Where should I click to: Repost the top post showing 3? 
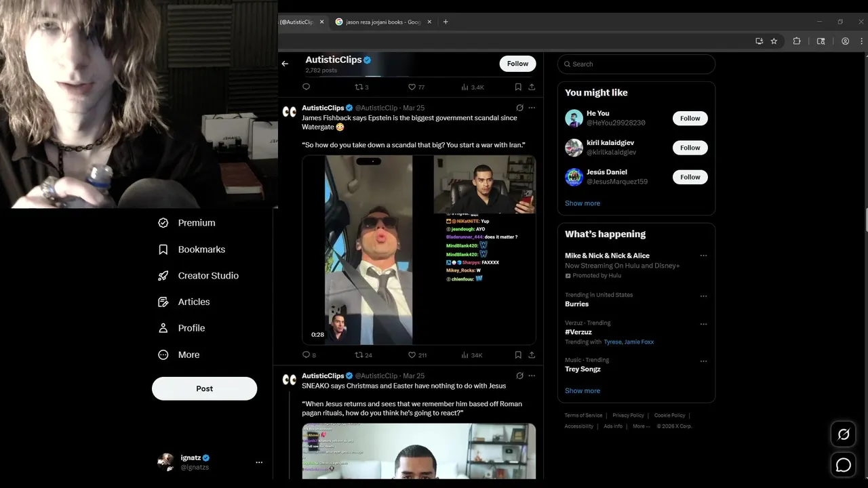click(361, 87)
